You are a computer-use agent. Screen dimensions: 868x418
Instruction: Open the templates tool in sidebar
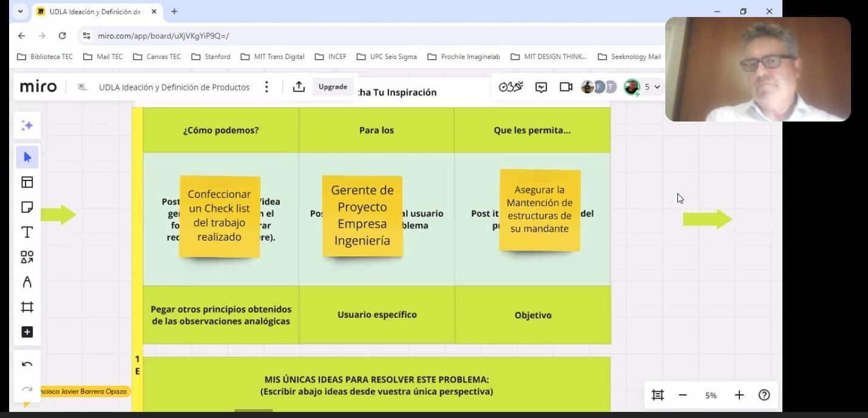click(27, 182)
